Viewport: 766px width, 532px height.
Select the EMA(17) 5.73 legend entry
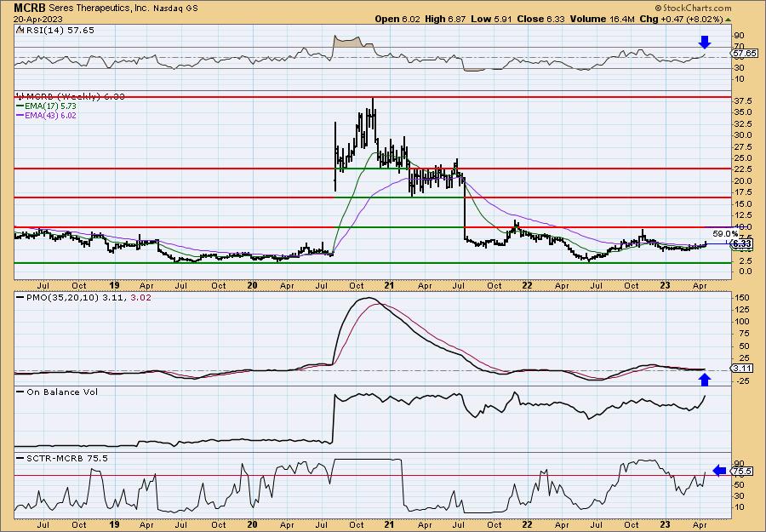pyautogui.click(x=47, y=106)
